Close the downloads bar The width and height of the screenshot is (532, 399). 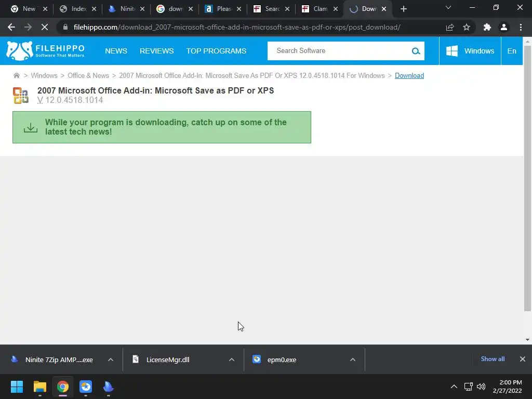coord(523,359)
